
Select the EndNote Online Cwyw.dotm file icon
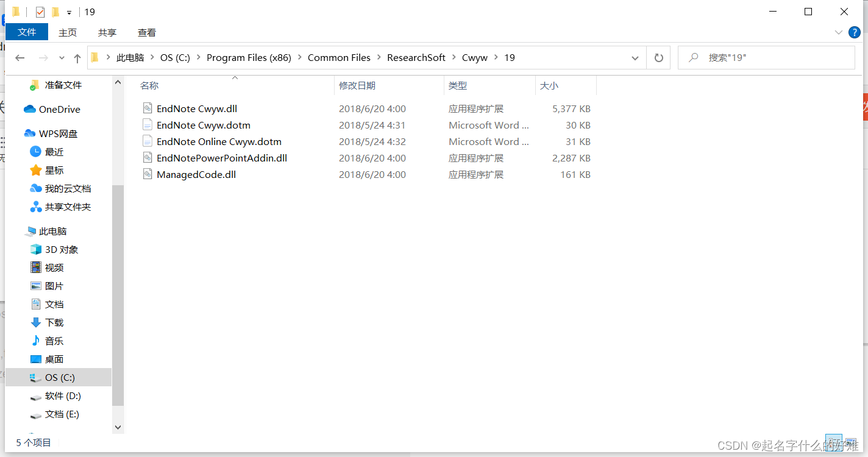pyautogui.click(x=147, y=141)
